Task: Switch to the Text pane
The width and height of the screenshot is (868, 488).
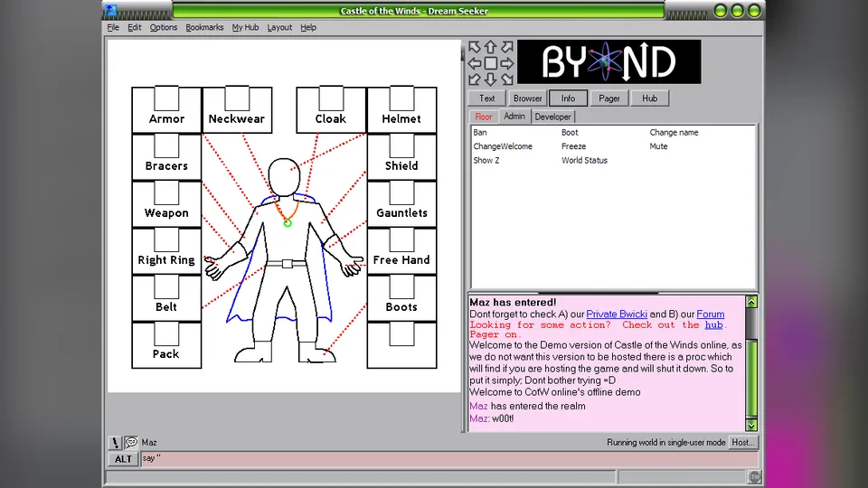Action: coord(486,98)
